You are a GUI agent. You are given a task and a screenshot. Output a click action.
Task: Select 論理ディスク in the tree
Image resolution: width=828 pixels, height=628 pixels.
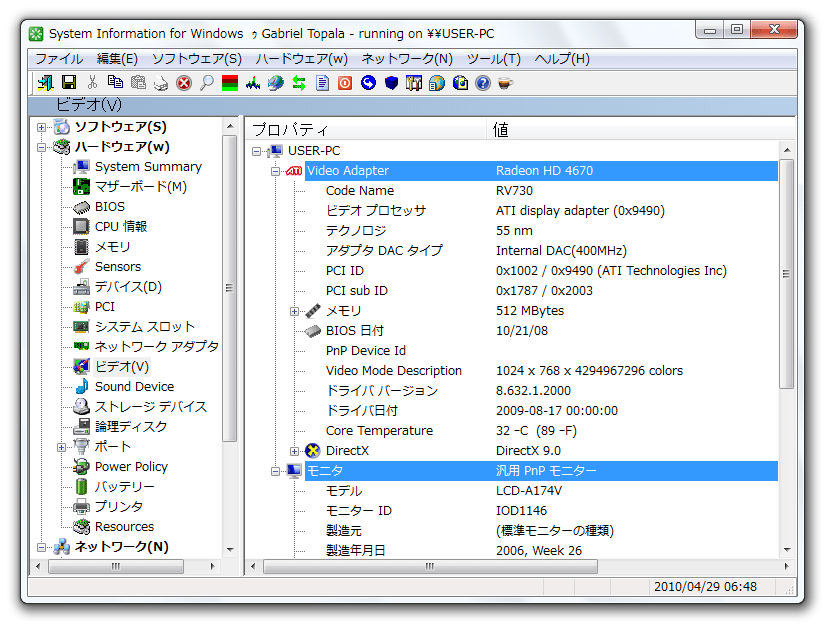131,427
